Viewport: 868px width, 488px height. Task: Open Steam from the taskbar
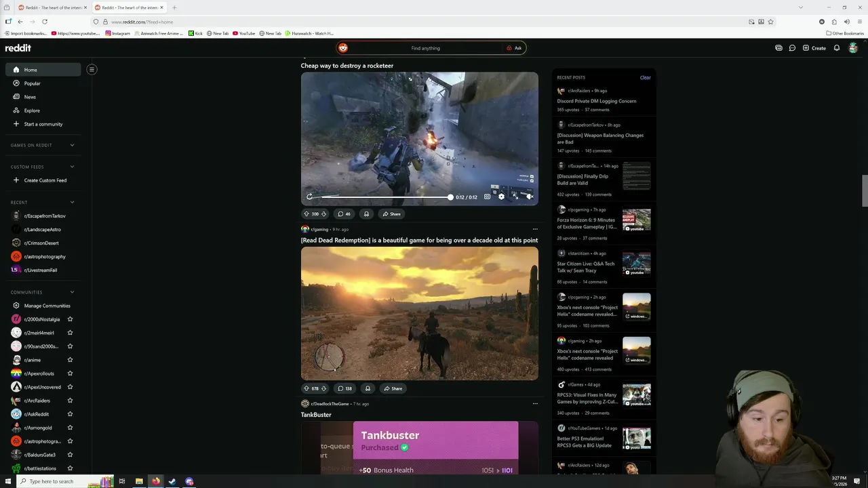coord(172,481)
